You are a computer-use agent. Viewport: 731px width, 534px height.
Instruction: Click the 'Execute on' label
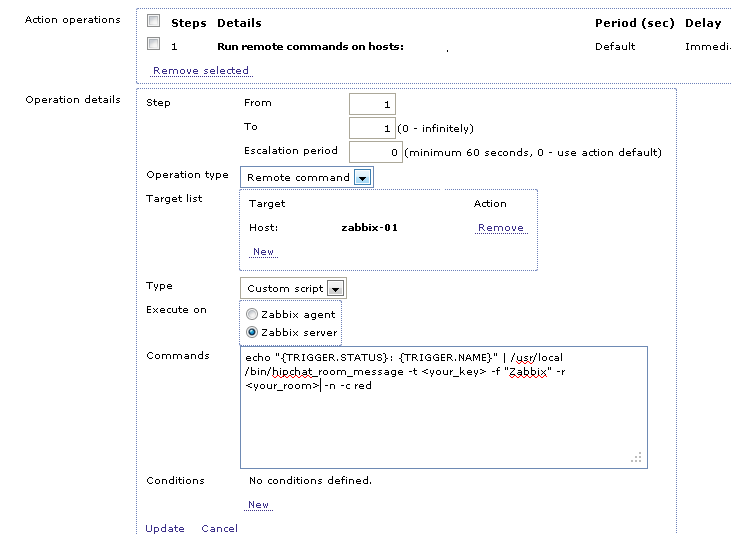(176, 310)
